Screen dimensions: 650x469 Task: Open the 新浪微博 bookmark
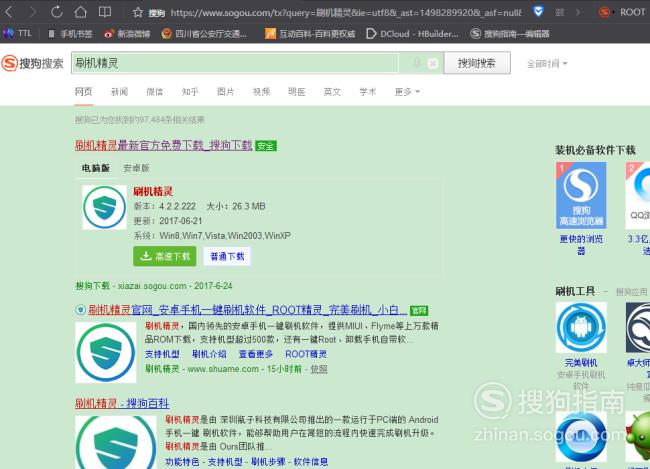127,34
